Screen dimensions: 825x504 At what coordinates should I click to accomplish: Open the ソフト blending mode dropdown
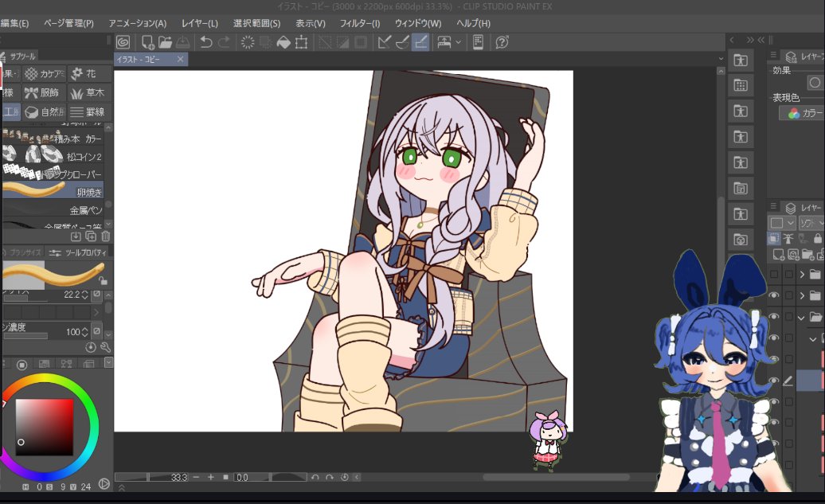click(x=811, y=223)
